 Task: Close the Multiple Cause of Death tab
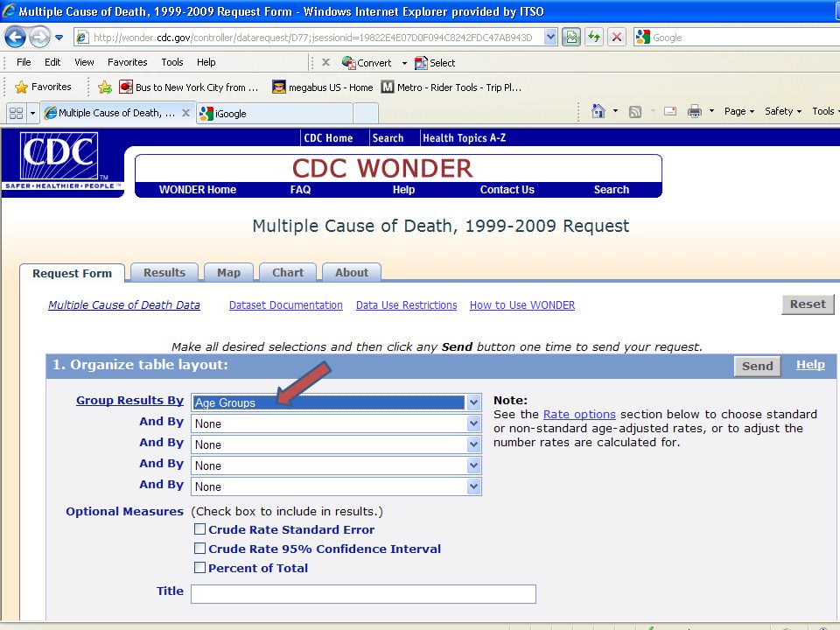185,113
